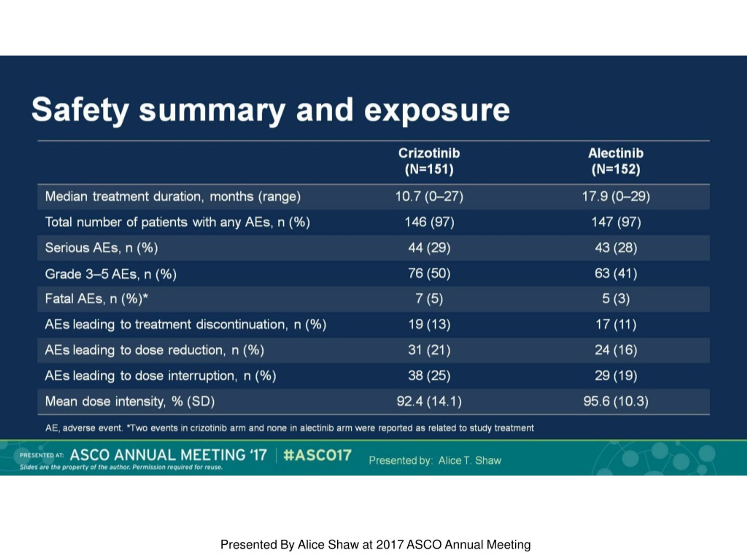Click the Median treatment duration row label
This screenshot has width=747, height=560.
(x=173, y=197)
